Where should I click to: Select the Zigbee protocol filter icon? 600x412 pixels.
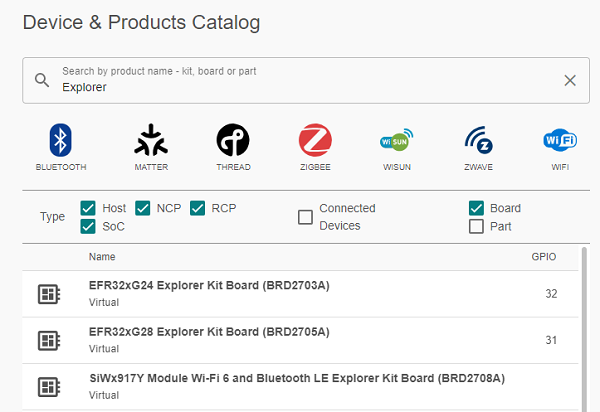point(315,140)
